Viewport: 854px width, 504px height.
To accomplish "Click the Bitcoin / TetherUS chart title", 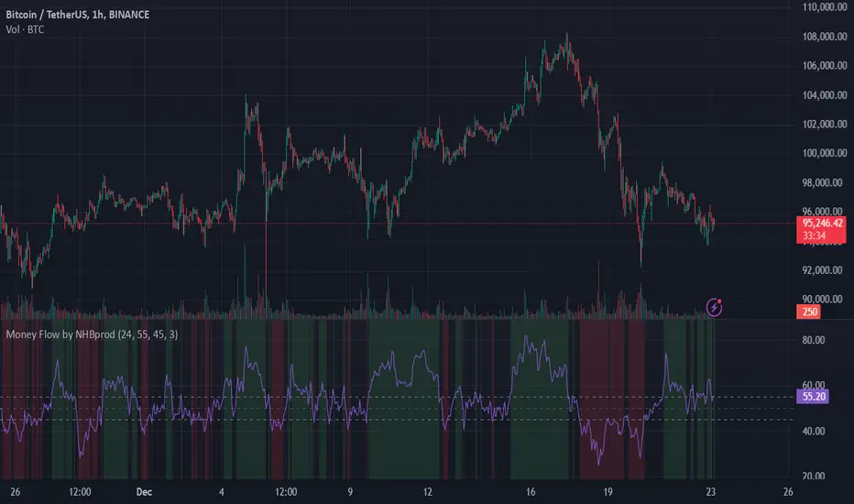I will (x=77, y=15).
